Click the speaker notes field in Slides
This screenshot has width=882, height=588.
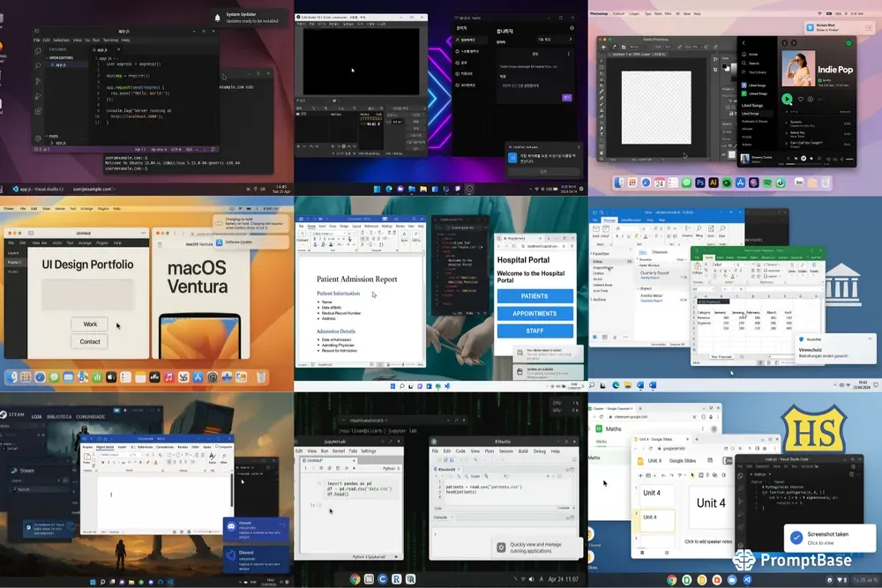(708, 541)
